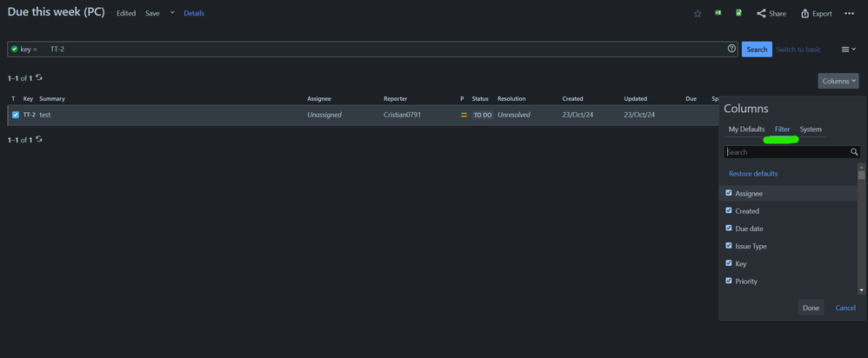Image resolution: width=868 pixels, height=358 pixels.
Task: Select the My Defaults columns tab
Action: point(746,129)
